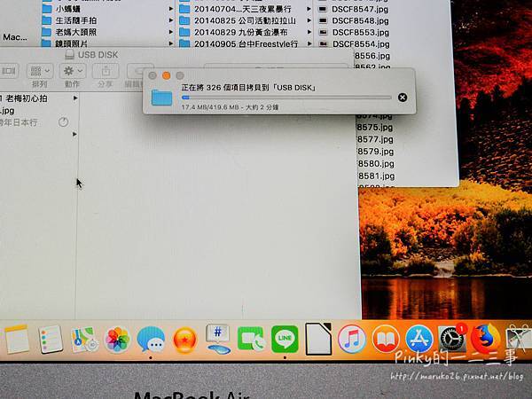This screenshot has height=399, width=532.
Task: Expand the 生活隨手拍 folder arrow
Action: click(x=171, y=20)
